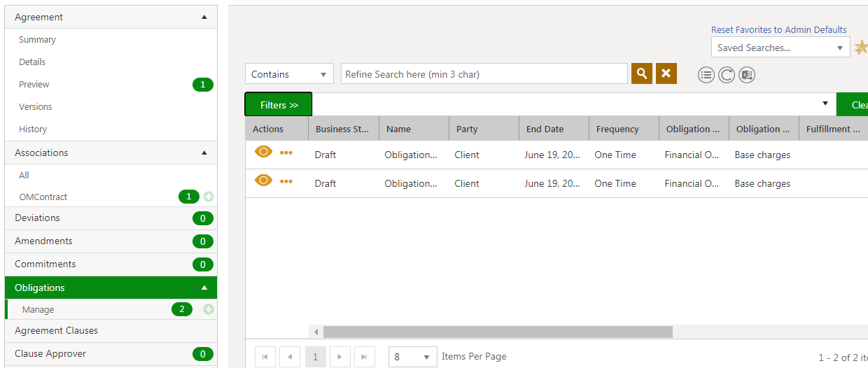Click the horizontal scrollbar thumb in the grid
This screenshot has height=368, width=868.
[x=497, y=332]
